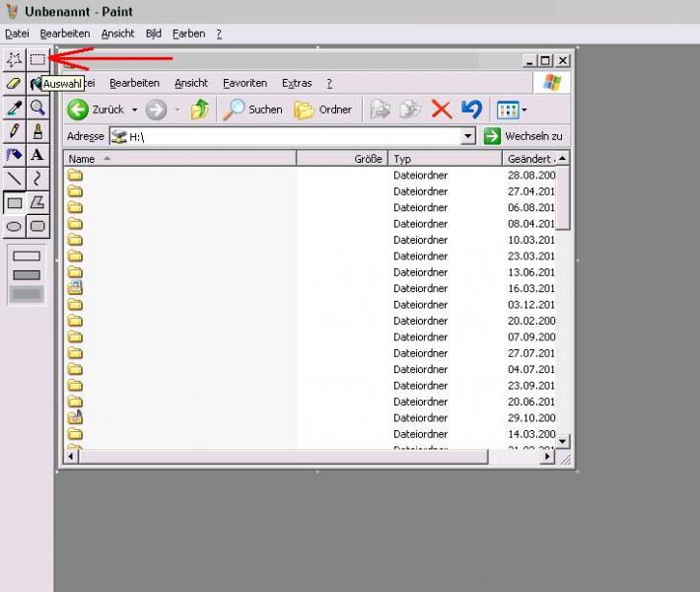The width and height of the screenshot is (700, 592).
Task: Enable outline with gray fill style
Action: [x=27, y=274]
